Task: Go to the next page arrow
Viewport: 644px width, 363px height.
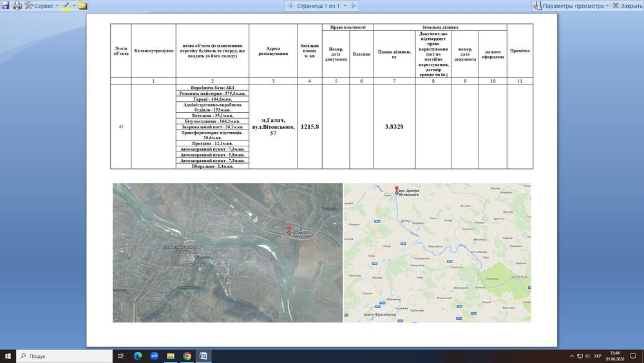Action: click(x=354, y=6)
